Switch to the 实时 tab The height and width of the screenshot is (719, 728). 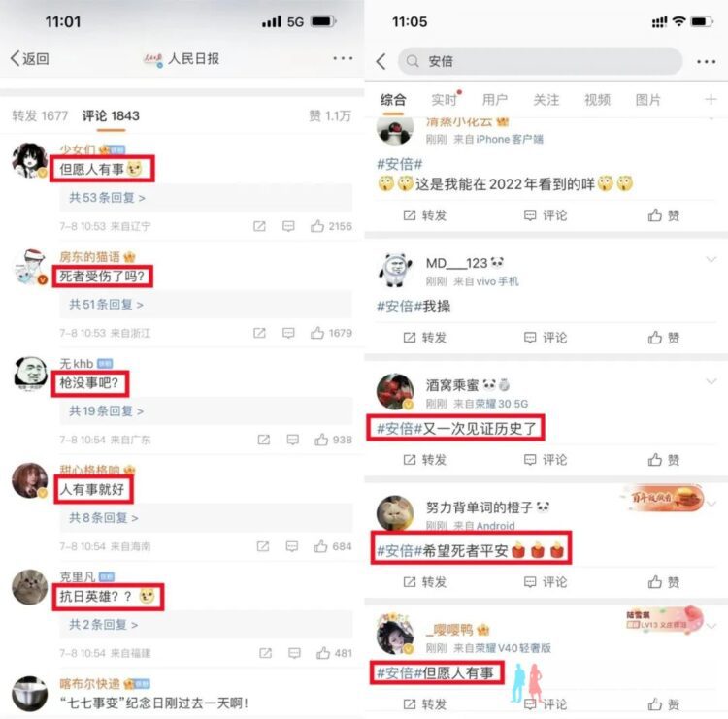click(x=445, y=99)
